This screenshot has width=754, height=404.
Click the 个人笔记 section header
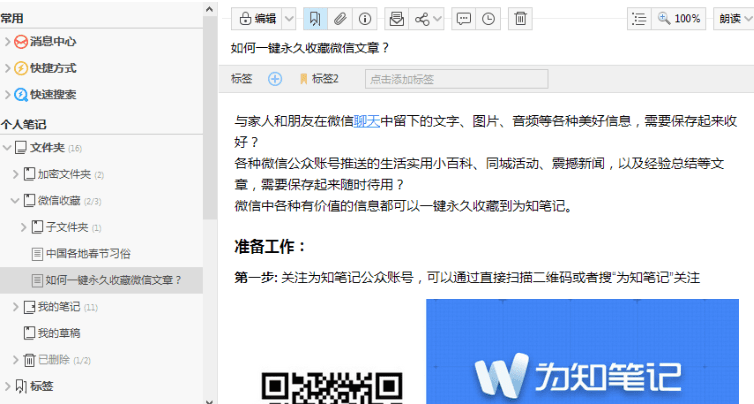pos(24,125)
